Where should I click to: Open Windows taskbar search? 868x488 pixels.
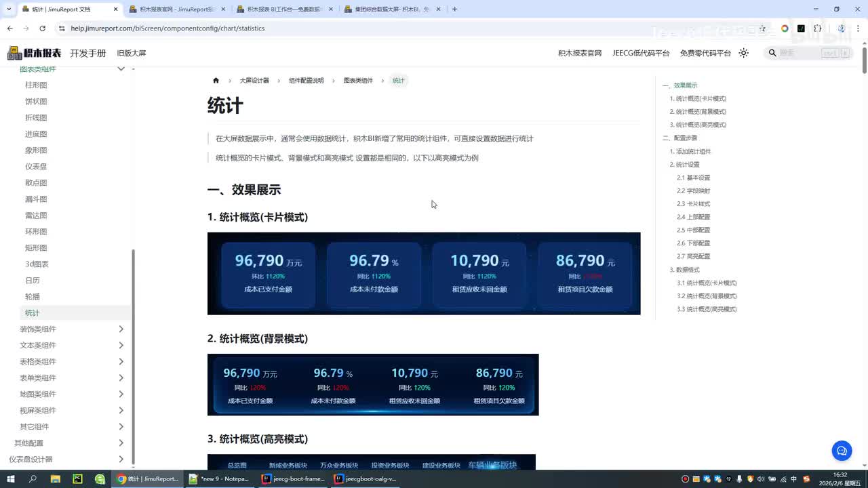click(33, 479)
